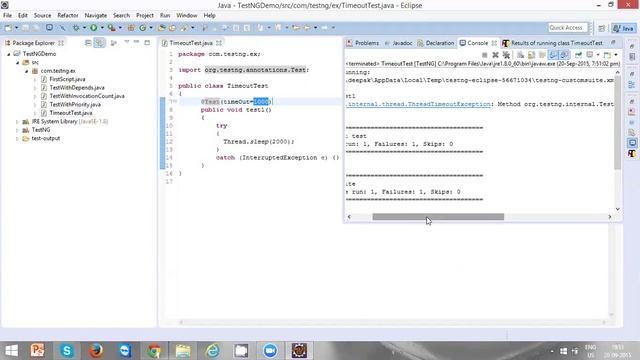Viewport: 640px width, 360px height.
Task: Click Collapse All in Package Explorer
Action: [88, 43]
